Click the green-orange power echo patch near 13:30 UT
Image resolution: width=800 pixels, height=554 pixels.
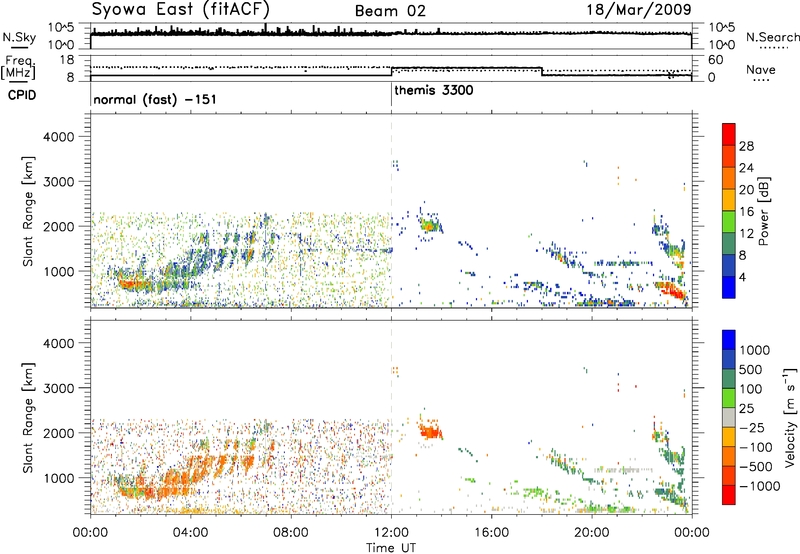(x=430, y=224)
